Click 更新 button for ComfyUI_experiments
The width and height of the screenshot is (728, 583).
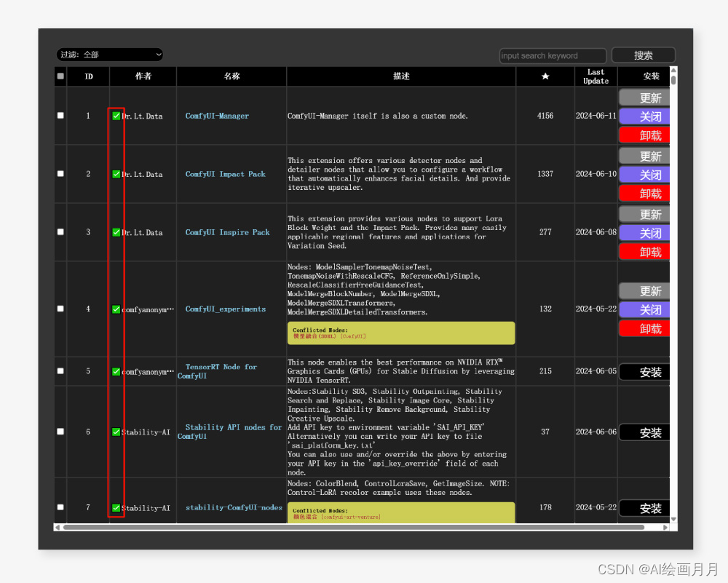click(x=644, y=291)
